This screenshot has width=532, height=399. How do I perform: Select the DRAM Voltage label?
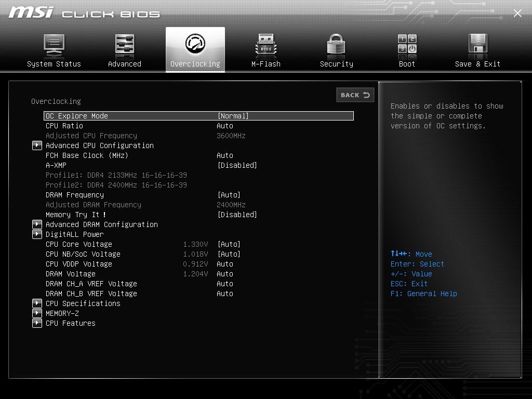pos(71,274)
